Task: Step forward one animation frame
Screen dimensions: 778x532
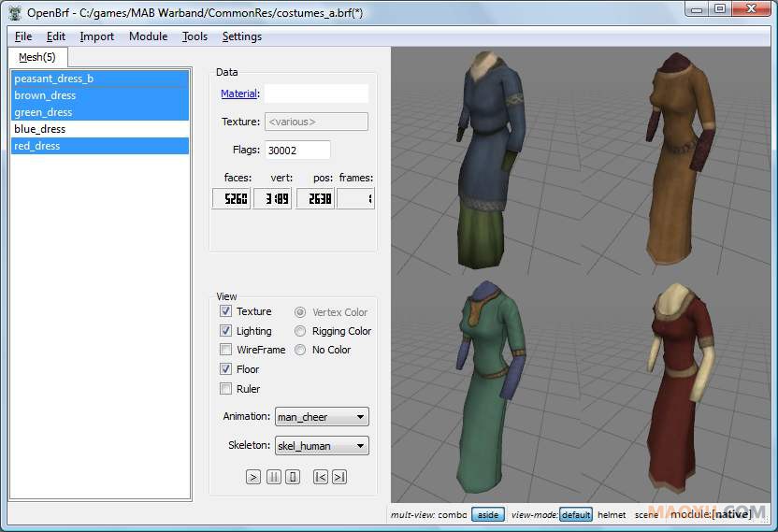Action: pos(339,477)
